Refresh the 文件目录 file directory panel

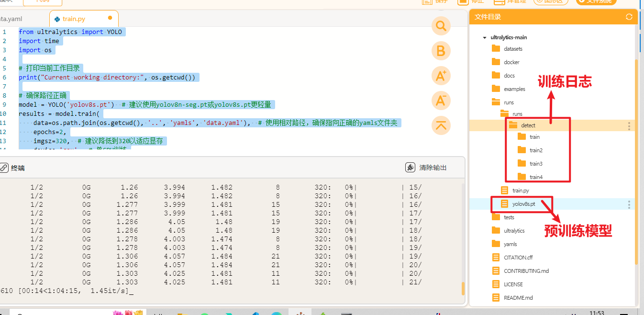tap(629, 17)
